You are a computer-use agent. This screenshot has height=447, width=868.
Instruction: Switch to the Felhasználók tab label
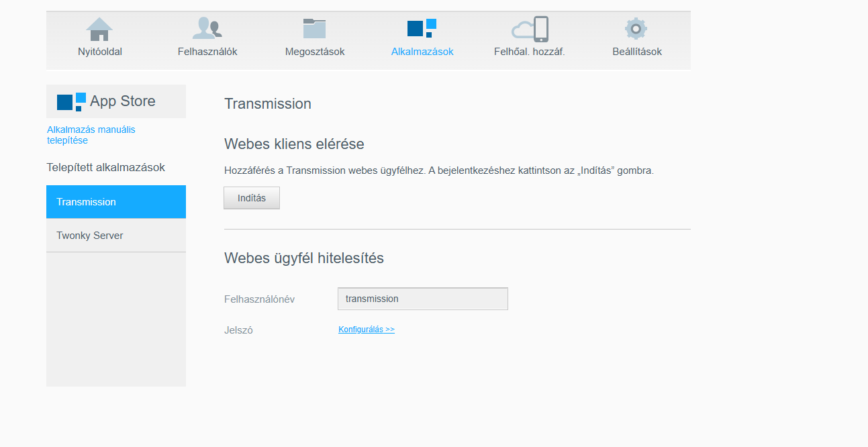(x=207, y=52)
